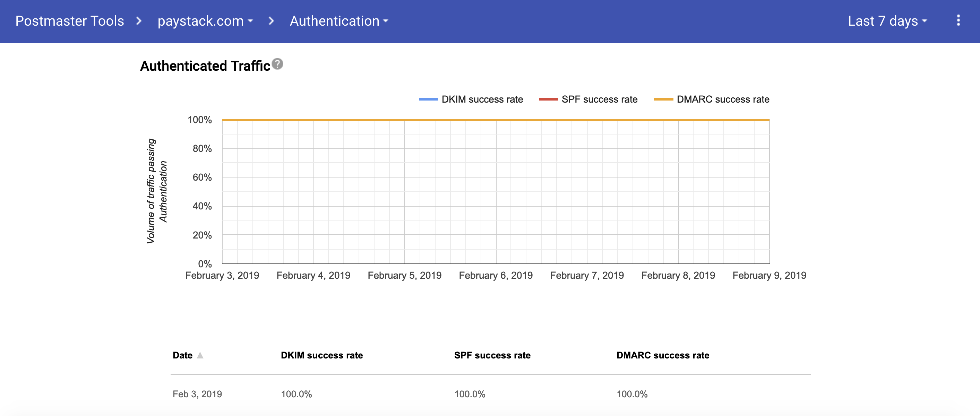Click February 6, 2019 axis label
980x416 pixels.
[x=496, y=275]
